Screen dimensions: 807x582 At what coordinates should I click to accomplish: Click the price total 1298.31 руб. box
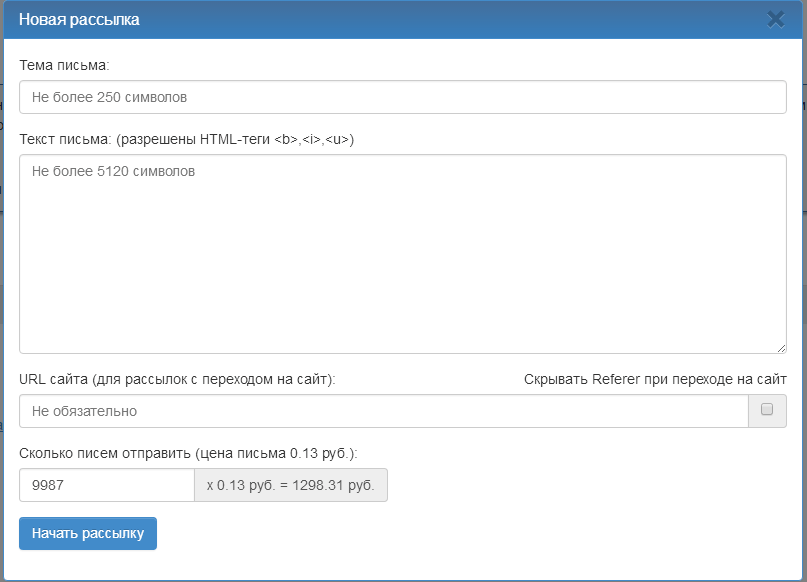tap(290, 485)
